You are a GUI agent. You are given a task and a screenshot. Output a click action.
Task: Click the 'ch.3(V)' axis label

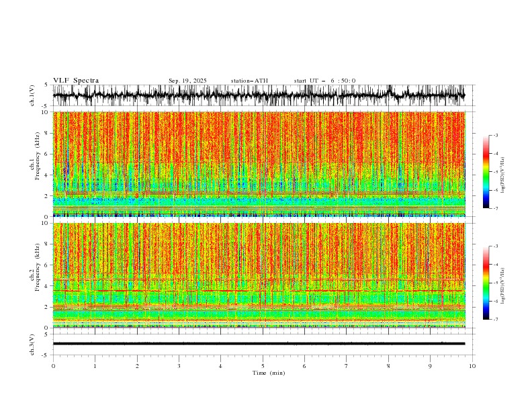pyautogui.click(x=32, y=345)
